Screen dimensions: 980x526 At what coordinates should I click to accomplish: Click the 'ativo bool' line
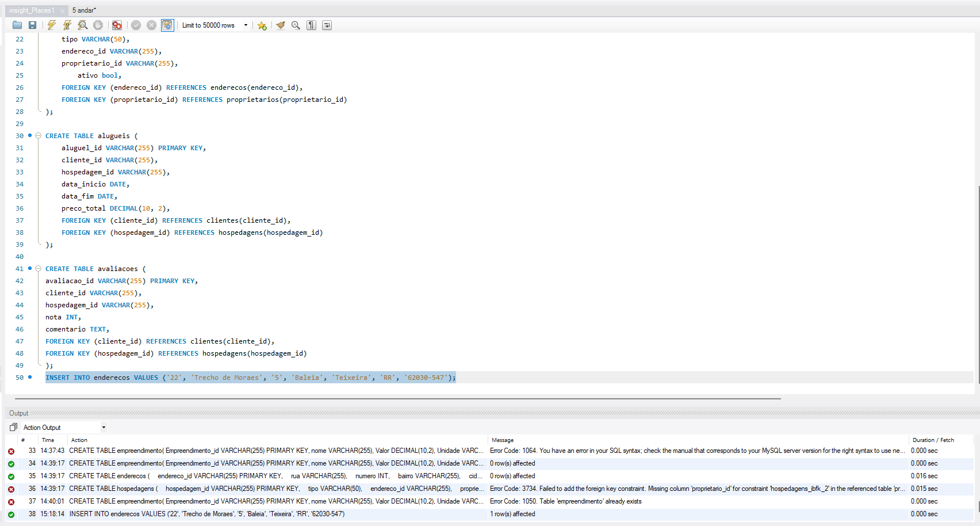[x=99, y=75]
